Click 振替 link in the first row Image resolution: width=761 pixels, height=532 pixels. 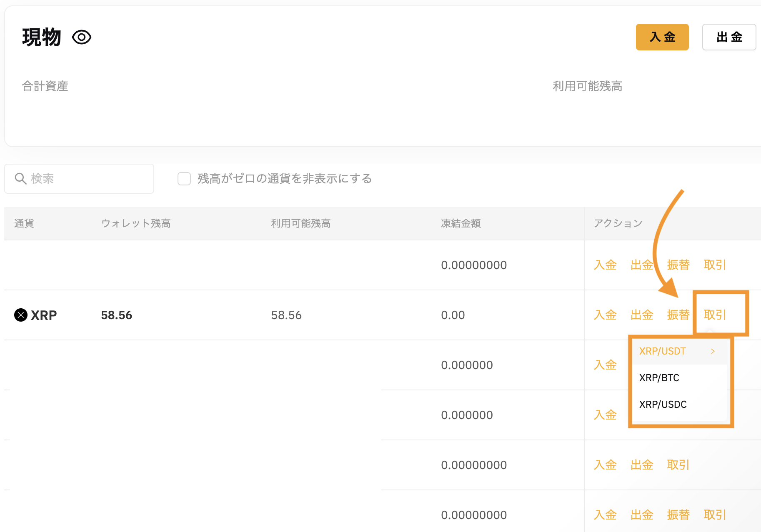[x=678, y=265]
